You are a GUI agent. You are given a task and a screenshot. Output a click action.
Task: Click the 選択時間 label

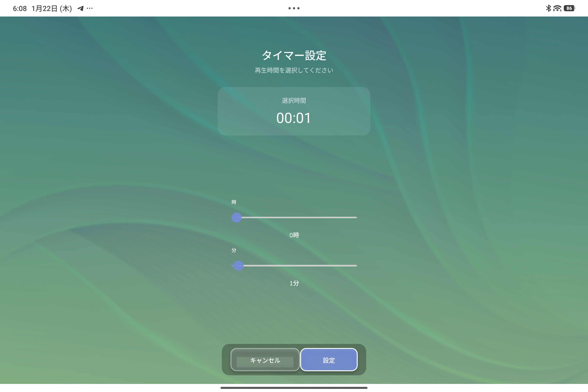[x=294, y=101]
